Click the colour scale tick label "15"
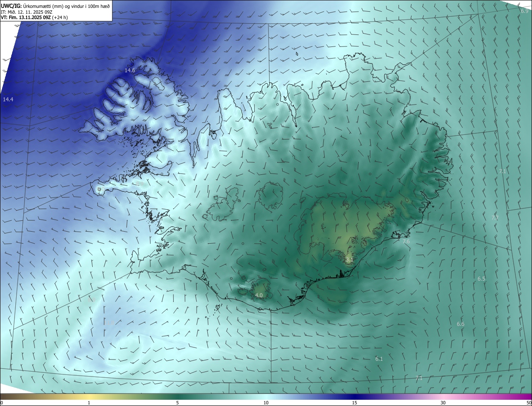Viewport: 532px width, 406px height. (x=355, y=403)
